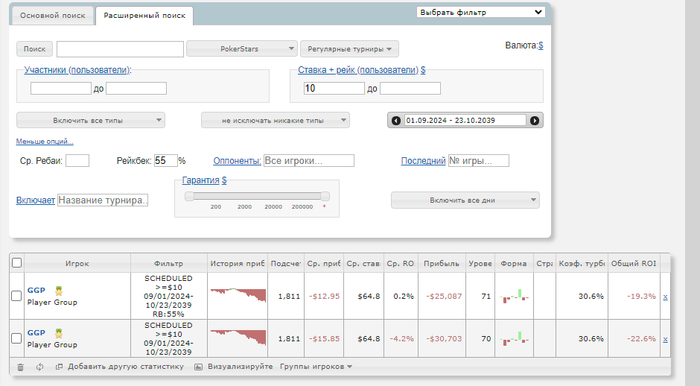Open the Группы игроков menu

316,366
